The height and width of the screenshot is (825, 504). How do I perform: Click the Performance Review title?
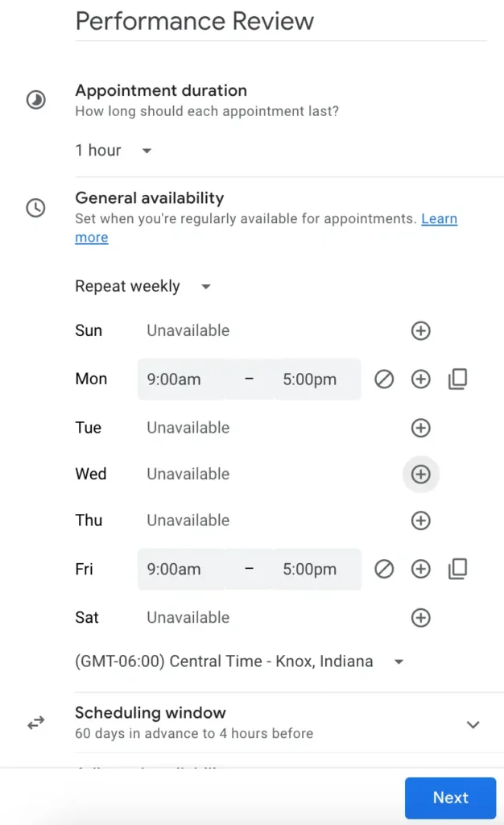tap(194, 21)
